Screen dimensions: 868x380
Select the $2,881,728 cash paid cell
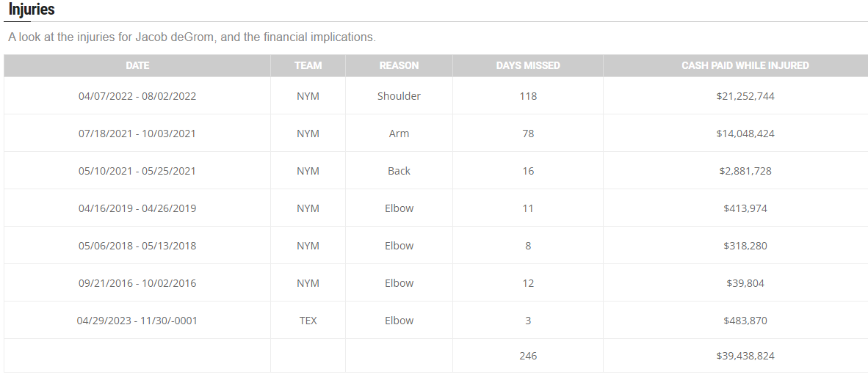point(745,171)
